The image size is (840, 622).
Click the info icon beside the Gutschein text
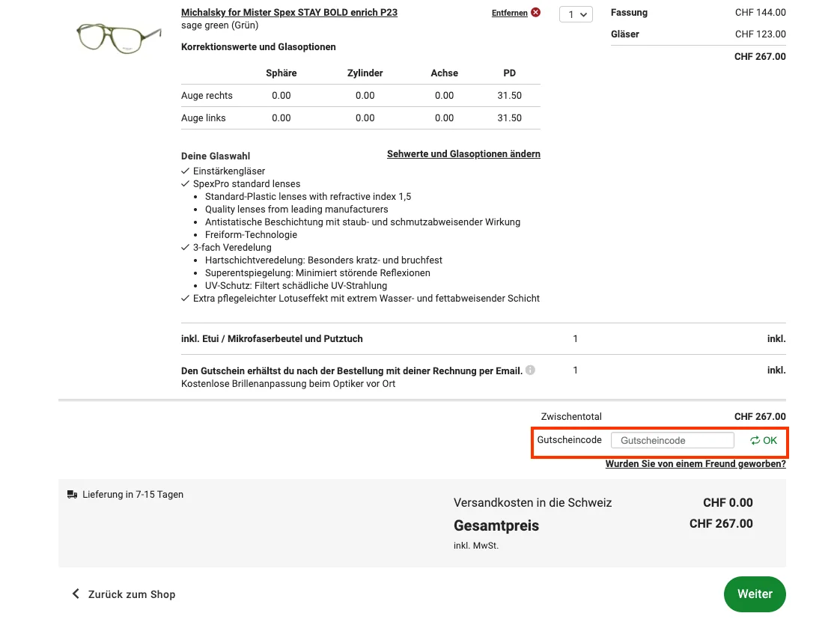coord(530,370)
